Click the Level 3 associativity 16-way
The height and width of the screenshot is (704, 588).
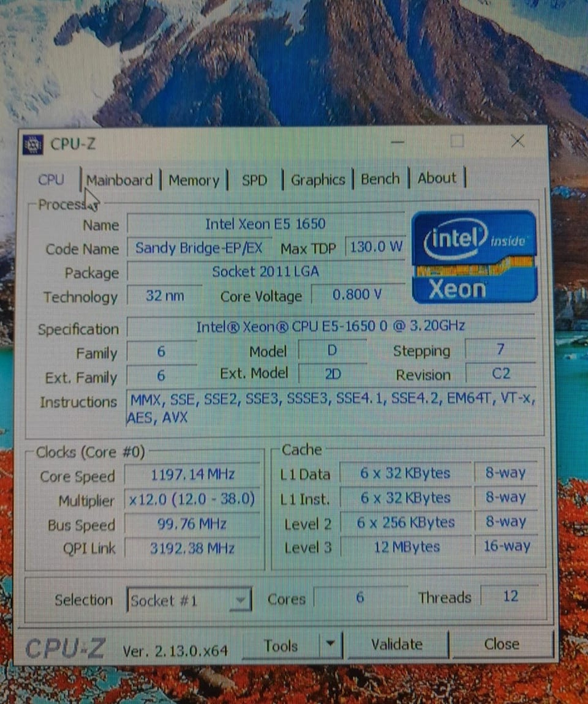tap(507, 546)
